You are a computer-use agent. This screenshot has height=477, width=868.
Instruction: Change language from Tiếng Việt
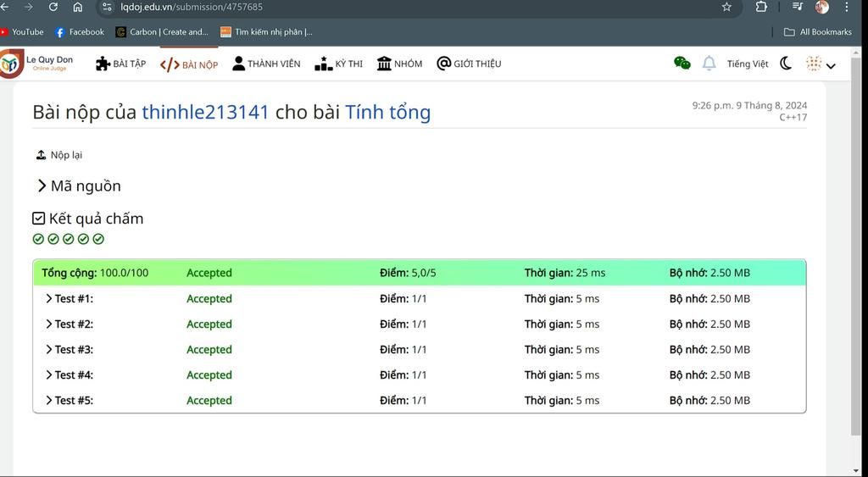pyautogui.click(x=748, y=64)
